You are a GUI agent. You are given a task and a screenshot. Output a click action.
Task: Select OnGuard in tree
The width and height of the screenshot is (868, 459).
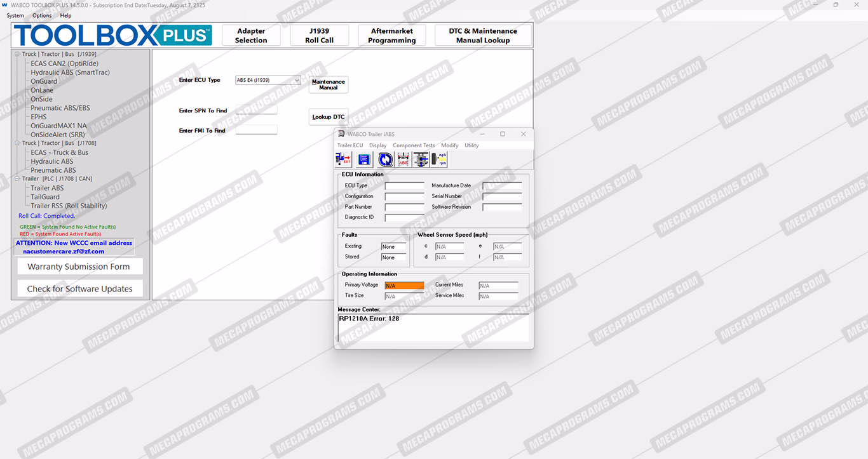click(44, 81)
